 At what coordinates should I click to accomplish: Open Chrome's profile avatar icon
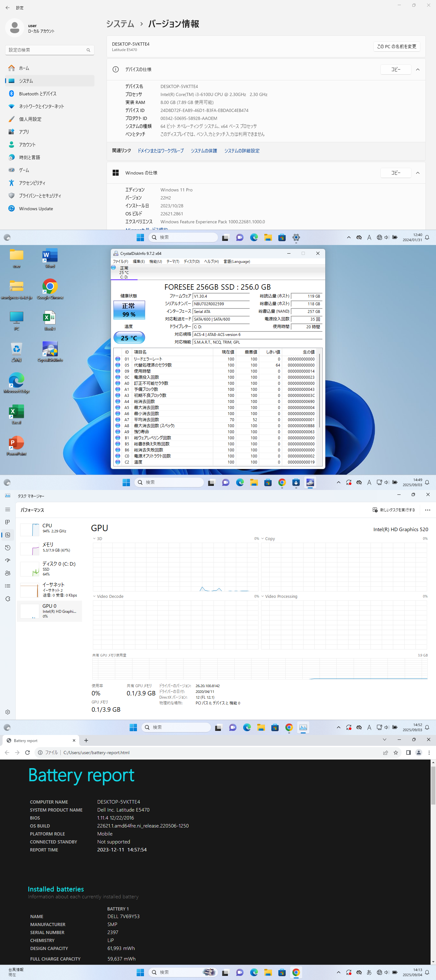418,753
